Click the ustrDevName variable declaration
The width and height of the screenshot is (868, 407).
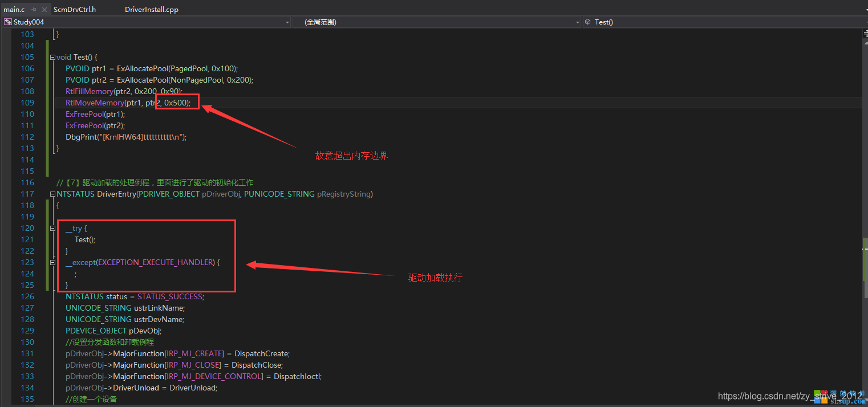click(x=159, y=319)
